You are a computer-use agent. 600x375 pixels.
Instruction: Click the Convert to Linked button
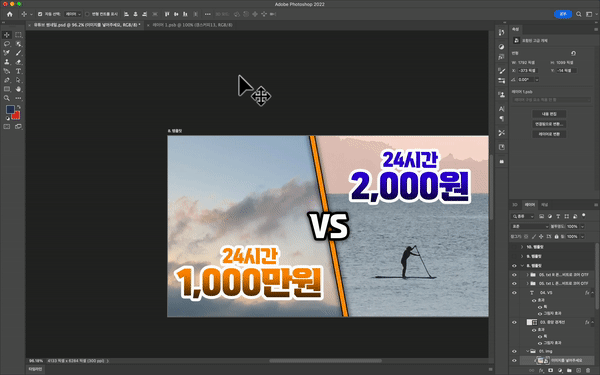pos(549,124)
